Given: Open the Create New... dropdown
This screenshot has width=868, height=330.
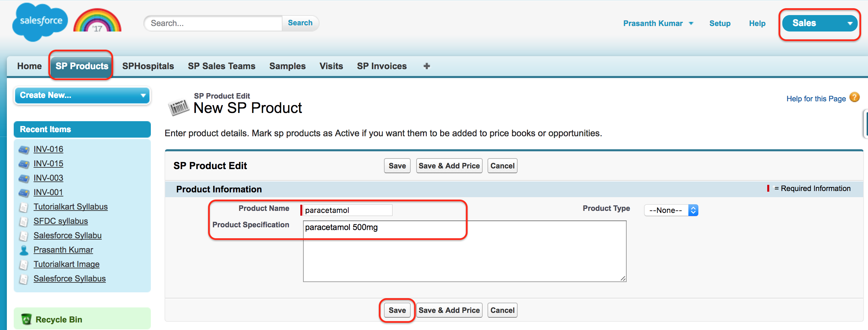Looking at the screenshot, I should pos(82,96).
